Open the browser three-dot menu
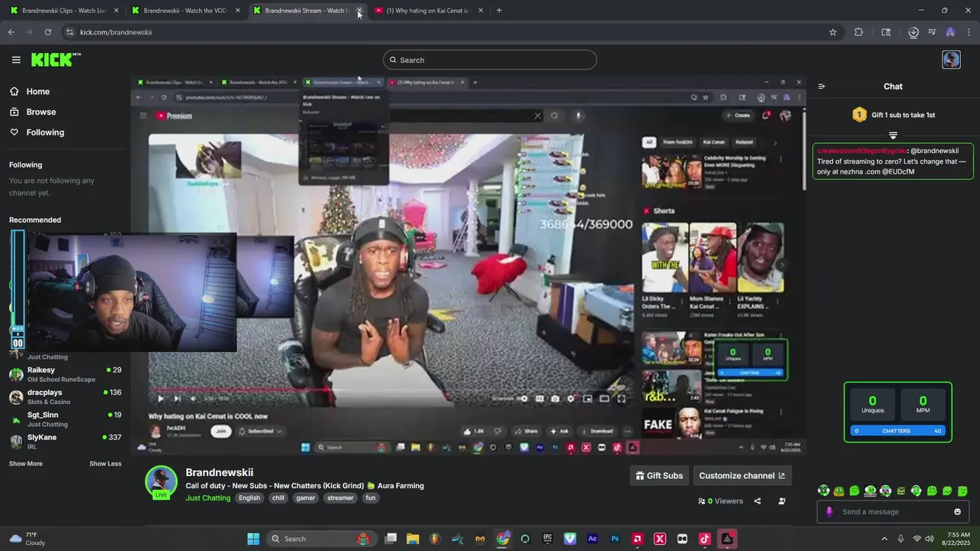The height and width of the screenshot is (551, 980). (x=969, y=32)
